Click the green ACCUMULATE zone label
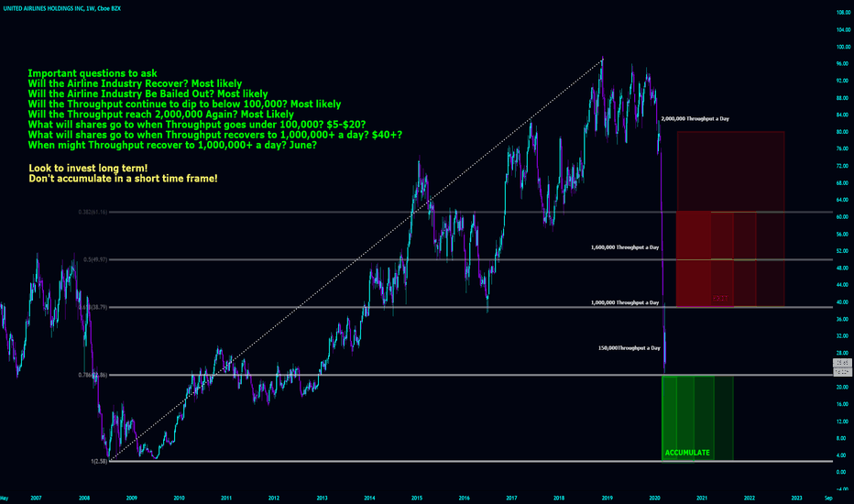 click(687, 453)
